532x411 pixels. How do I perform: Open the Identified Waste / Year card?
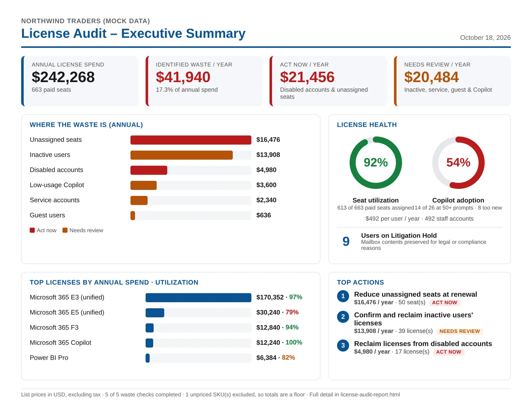(204, 81)
